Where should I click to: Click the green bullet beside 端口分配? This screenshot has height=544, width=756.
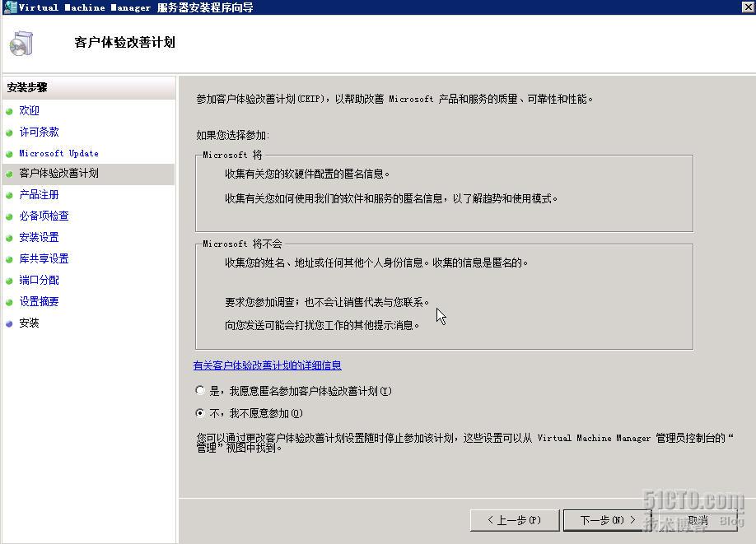pos(9,281)
